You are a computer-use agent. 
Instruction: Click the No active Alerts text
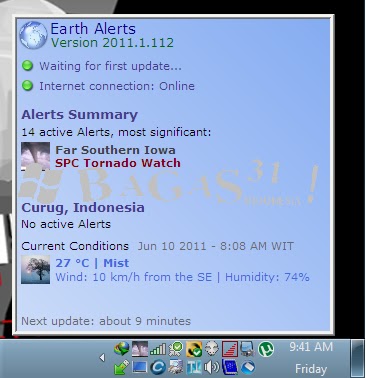coord(66,224)
